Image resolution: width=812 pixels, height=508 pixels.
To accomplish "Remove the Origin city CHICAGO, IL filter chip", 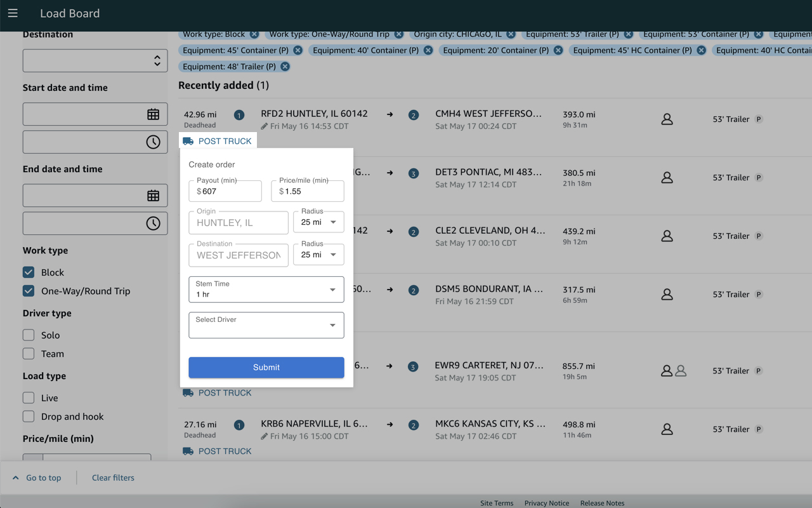I will 512,34.
